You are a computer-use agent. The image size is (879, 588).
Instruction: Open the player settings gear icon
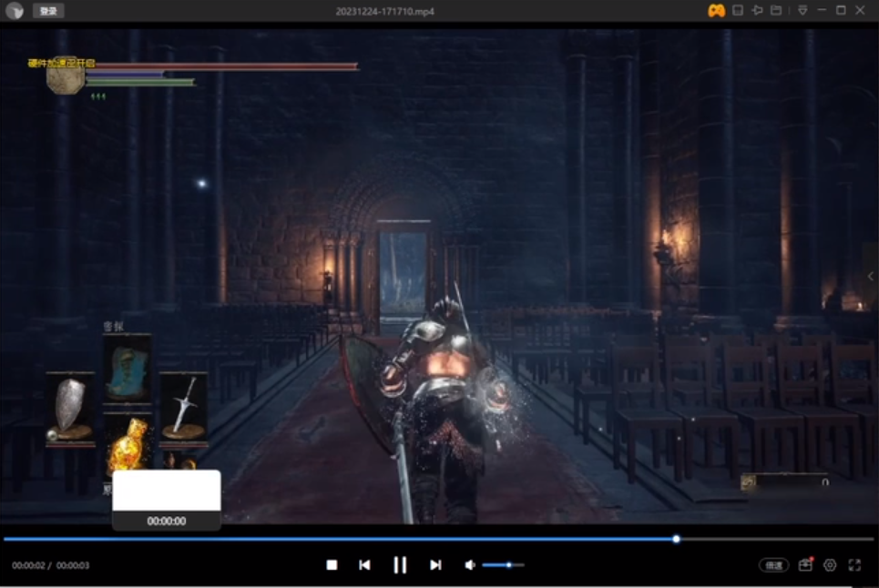point(830,565)
